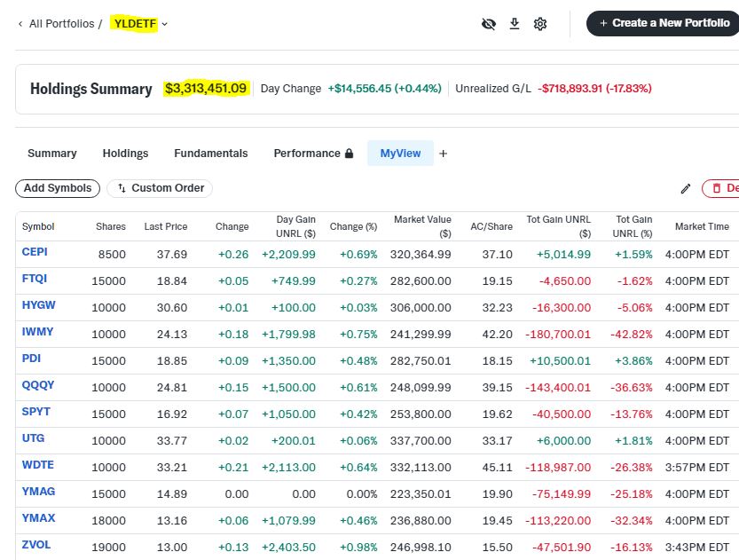Expand the YLDETF portfolio dropdown

pos(165,24)
